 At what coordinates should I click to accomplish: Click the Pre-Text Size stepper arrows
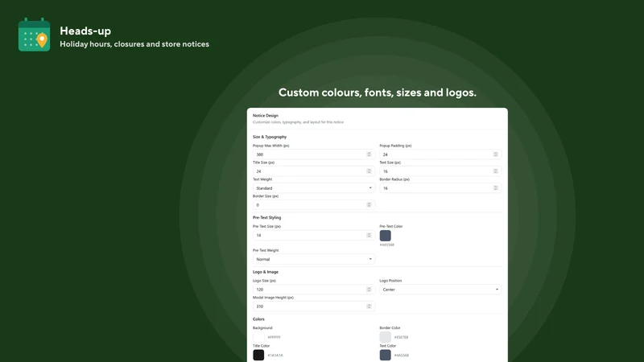pos(369,235)
